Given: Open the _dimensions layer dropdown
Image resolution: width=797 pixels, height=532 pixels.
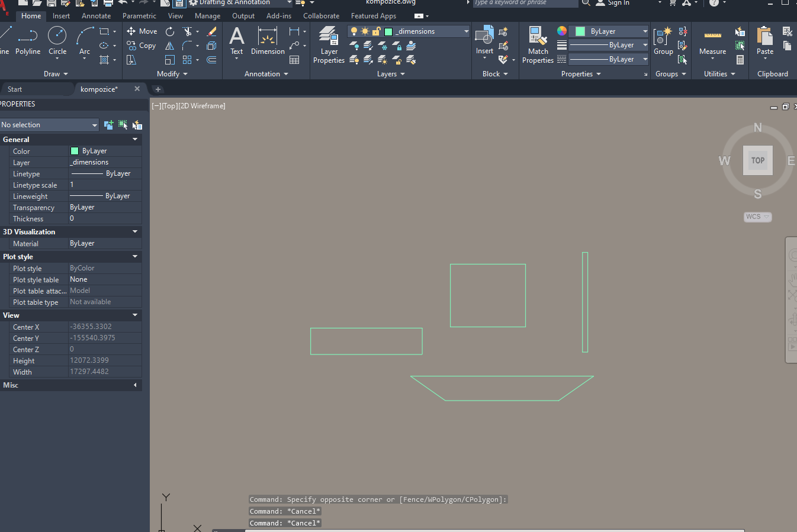Looking at the screenshot, I should point(409,31).
